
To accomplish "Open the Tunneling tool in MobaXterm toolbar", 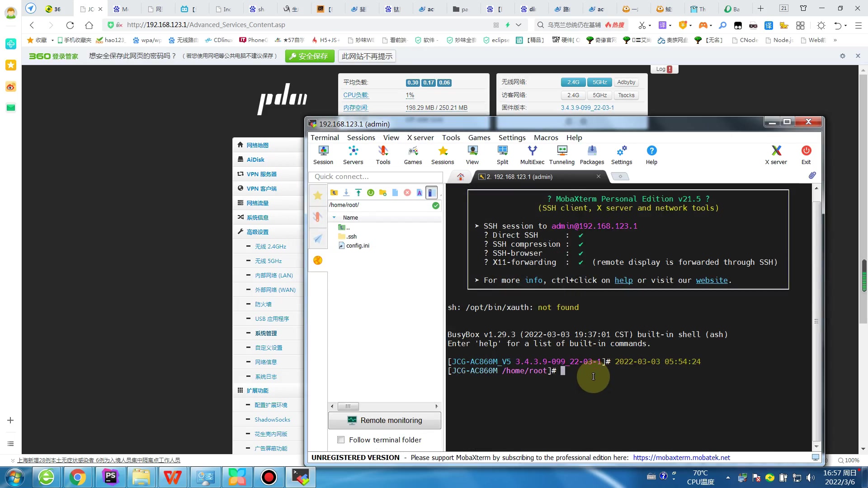I will [561, 155].
